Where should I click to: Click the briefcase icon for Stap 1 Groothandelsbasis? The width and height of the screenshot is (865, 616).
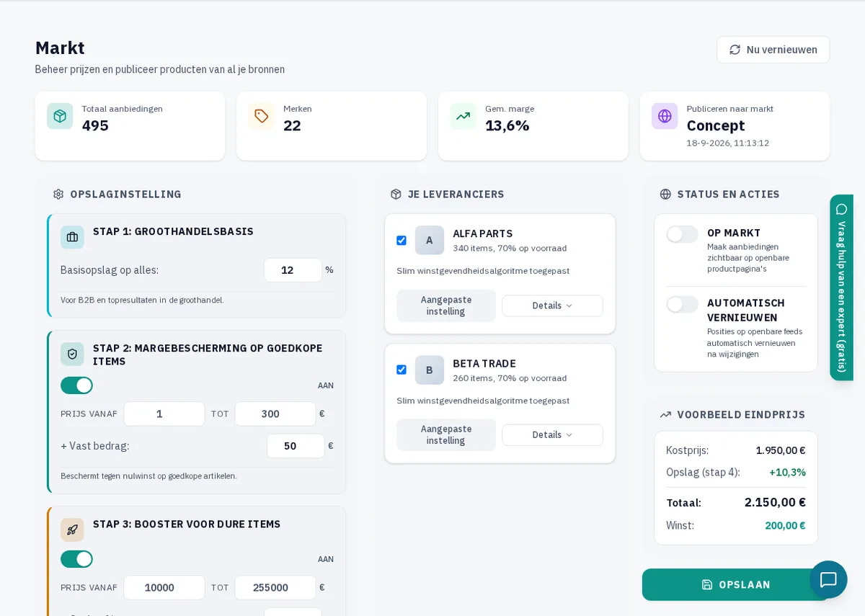(72, 237)
